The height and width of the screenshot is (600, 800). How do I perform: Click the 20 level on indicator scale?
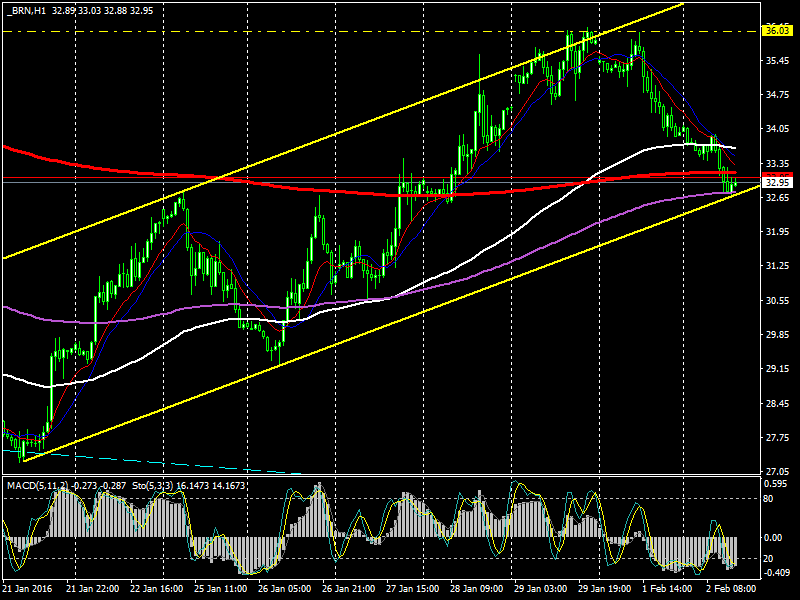pos(768,558)
